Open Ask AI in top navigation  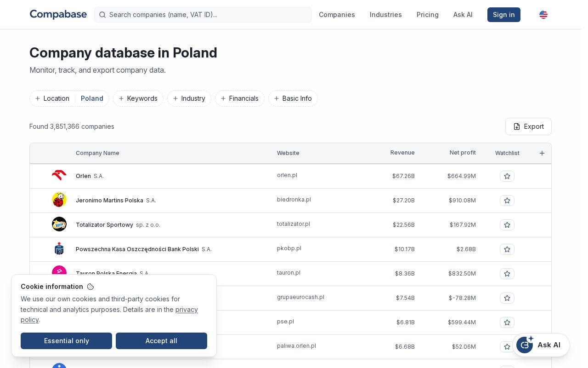coord(463,15)
